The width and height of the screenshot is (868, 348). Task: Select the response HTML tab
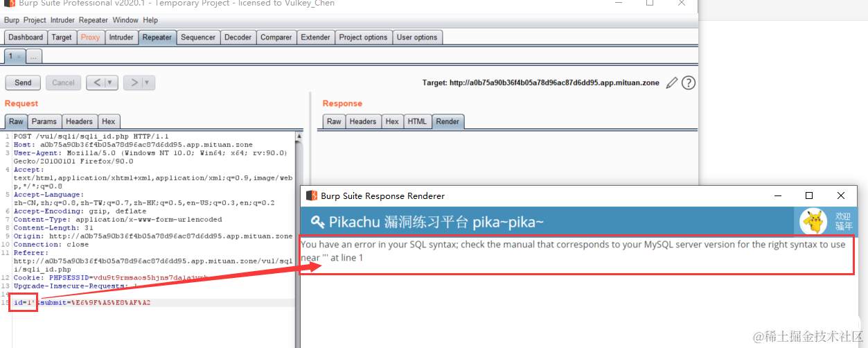417,121
